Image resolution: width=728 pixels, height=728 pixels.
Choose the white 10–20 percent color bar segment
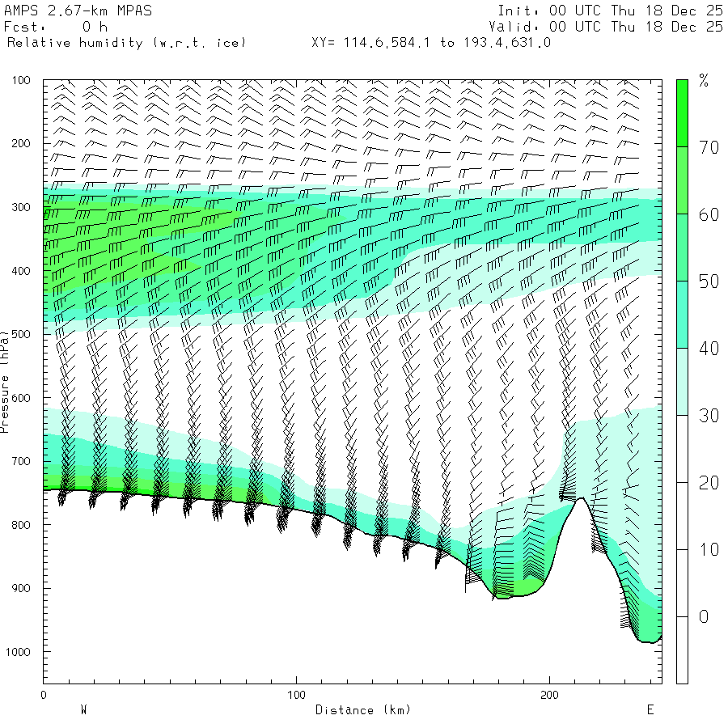682,516
